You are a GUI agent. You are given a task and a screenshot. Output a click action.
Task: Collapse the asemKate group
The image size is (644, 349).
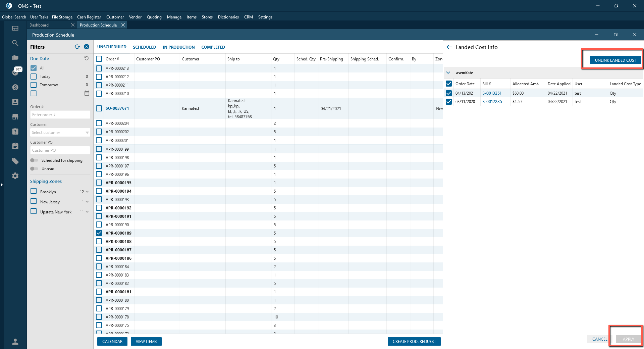tap(448, 73)
